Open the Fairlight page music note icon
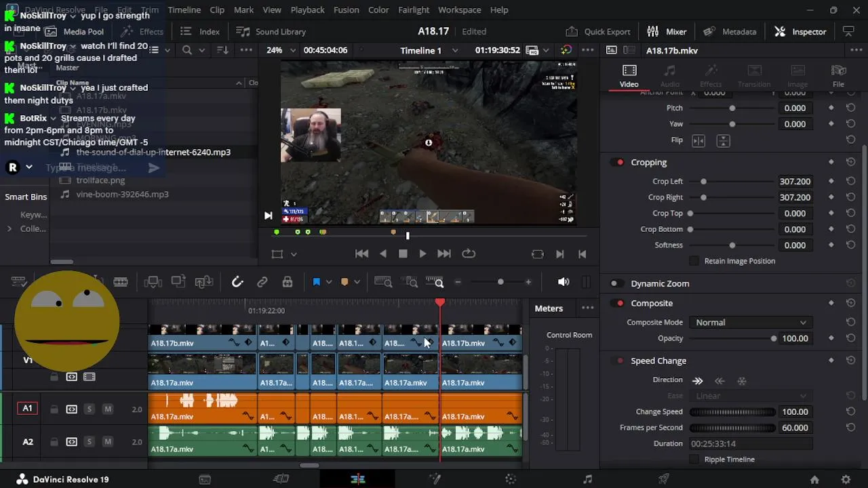 click(x=587, y=479)
